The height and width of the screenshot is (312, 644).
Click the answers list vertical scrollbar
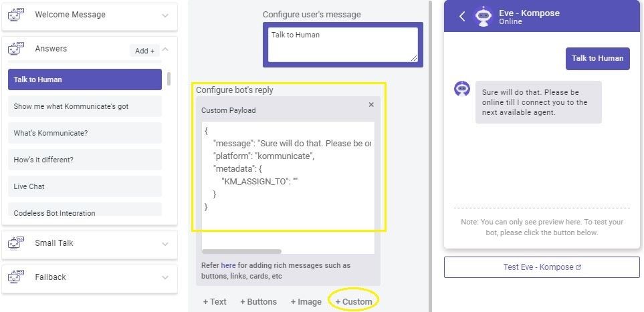[x=169, y=79]
